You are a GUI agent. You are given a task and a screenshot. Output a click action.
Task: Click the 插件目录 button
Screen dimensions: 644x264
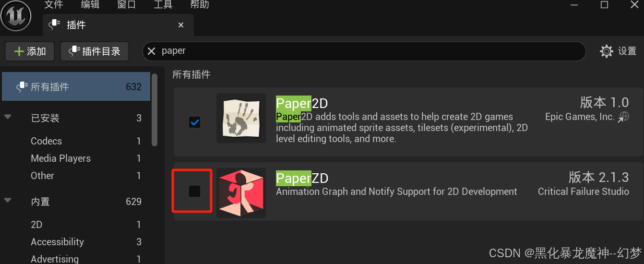tap(95, 51)
